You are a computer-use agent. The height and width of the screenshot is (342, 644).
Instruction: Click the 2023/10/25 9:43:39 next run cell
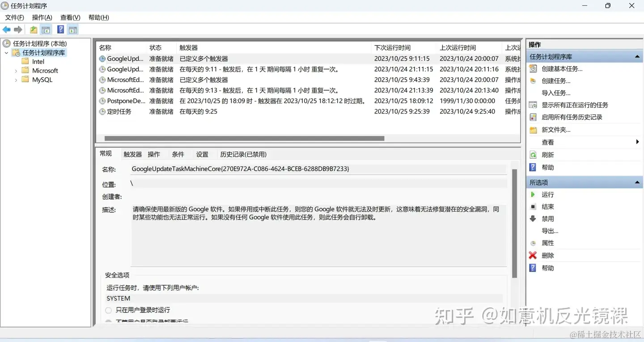(402, 80)
